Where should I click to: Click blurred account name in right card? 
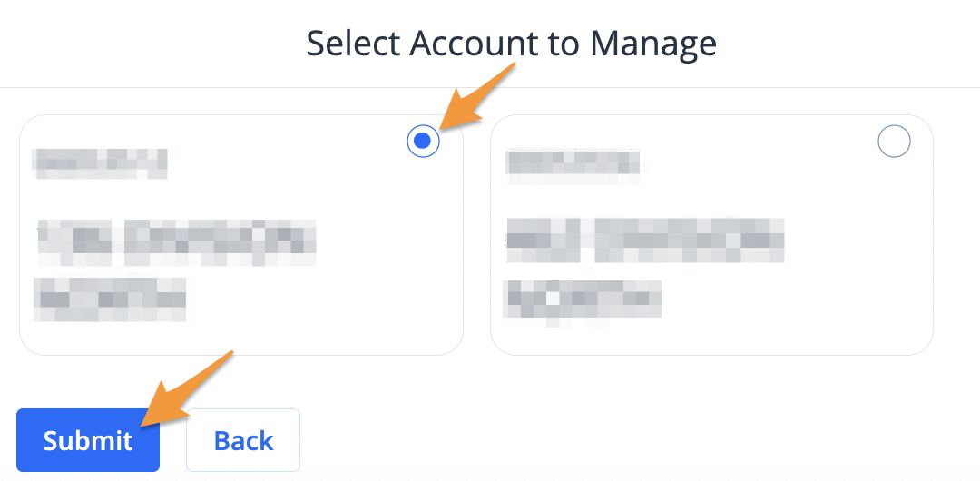pos(573,166)
